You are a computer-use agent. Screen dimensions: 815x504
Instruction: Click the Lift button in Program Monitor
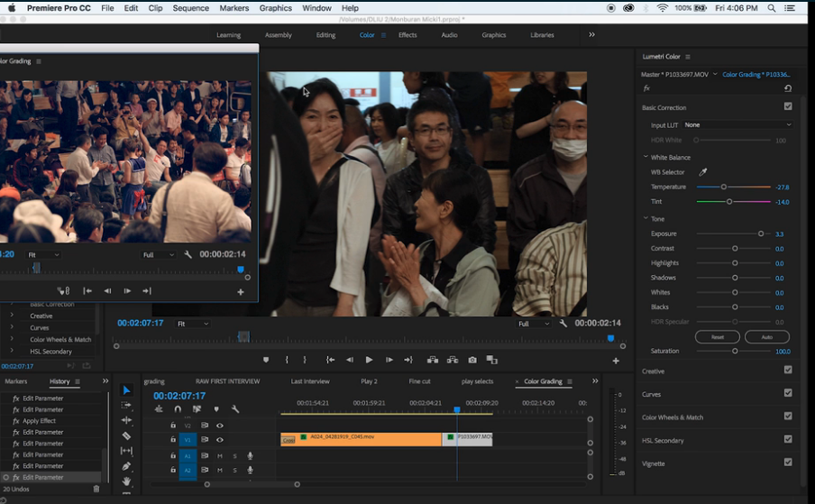click(x=433, y=360)
